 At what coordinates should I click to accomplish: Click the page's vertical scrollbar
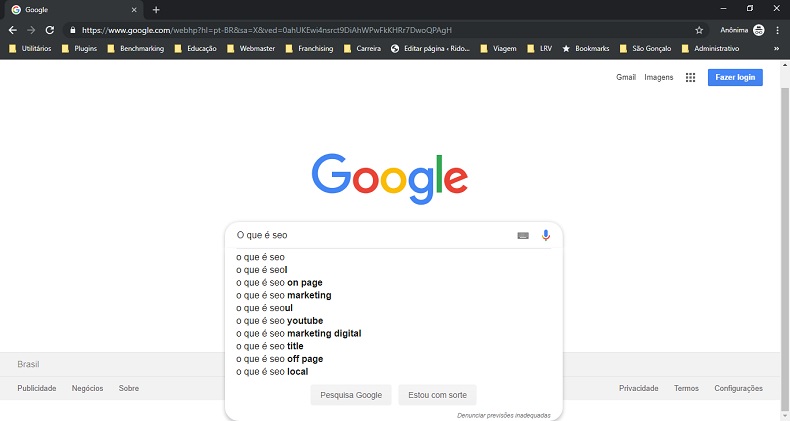pos(785,249)
